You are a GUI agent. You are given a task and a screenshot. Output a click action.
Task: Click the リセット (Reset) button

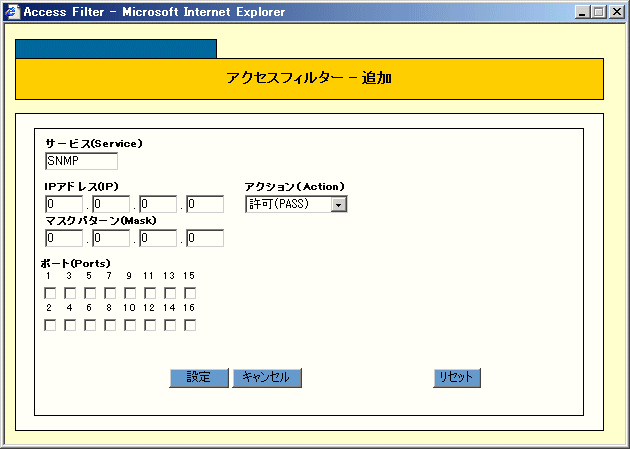coord(458,377)
